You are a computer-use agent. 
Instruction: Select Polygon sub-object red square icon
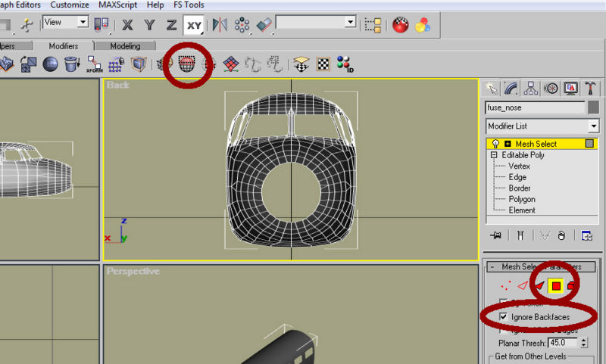point(556,285)
